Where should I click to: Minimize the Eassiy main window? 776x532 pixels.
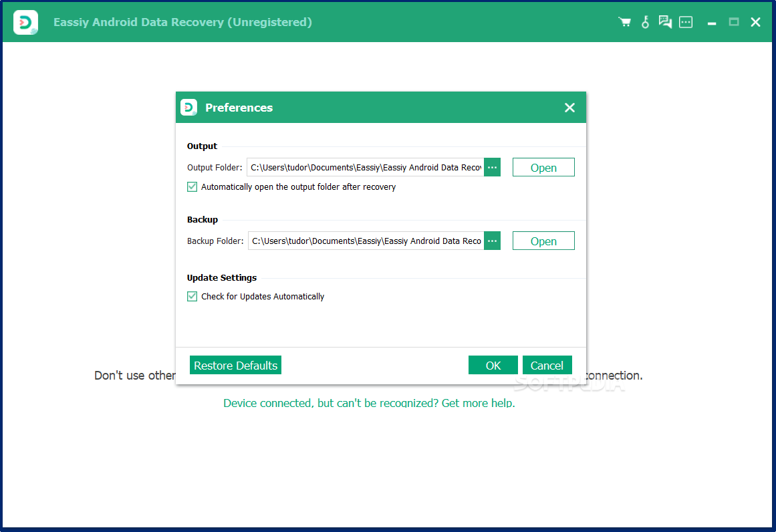(712, 23)
